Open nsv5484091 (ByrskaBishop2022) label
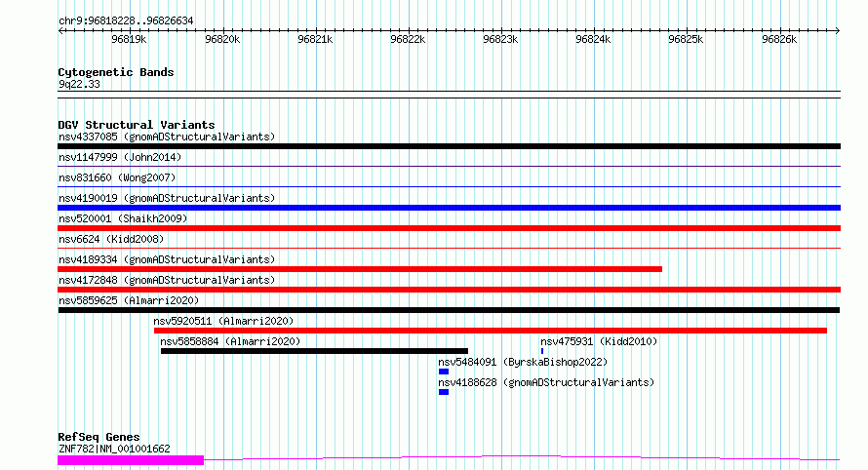868x470 pixels. click(523, 362)
